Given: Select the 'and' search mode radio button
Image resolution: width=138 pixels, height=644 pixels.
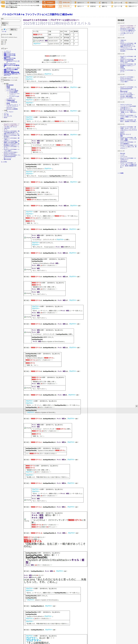Looking at the screenshot, I should 5,29.
